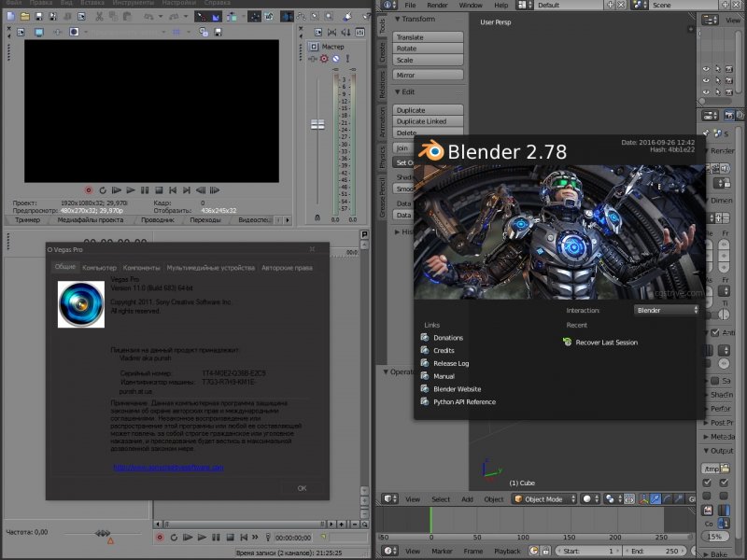Toggle visibility eye of second outliner row

[706, 80]
